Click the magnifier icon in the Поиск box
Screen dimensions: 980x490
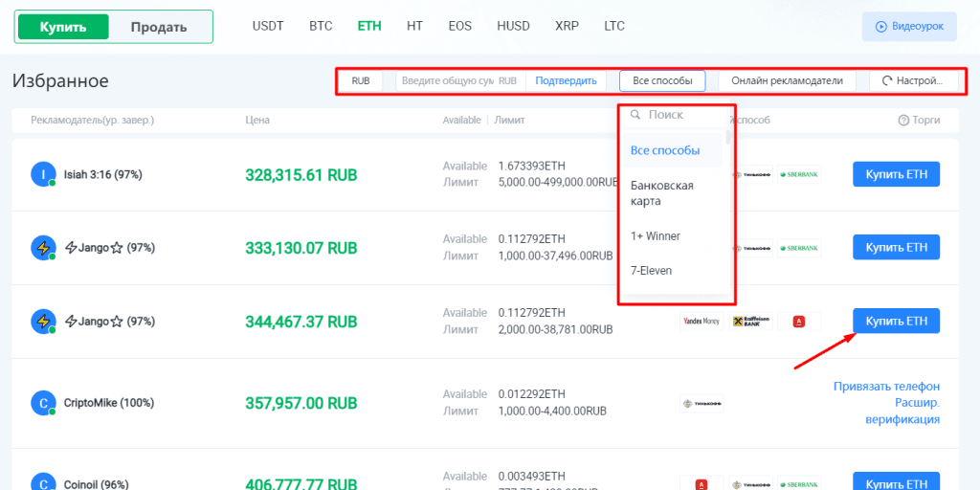click(635, 115)
